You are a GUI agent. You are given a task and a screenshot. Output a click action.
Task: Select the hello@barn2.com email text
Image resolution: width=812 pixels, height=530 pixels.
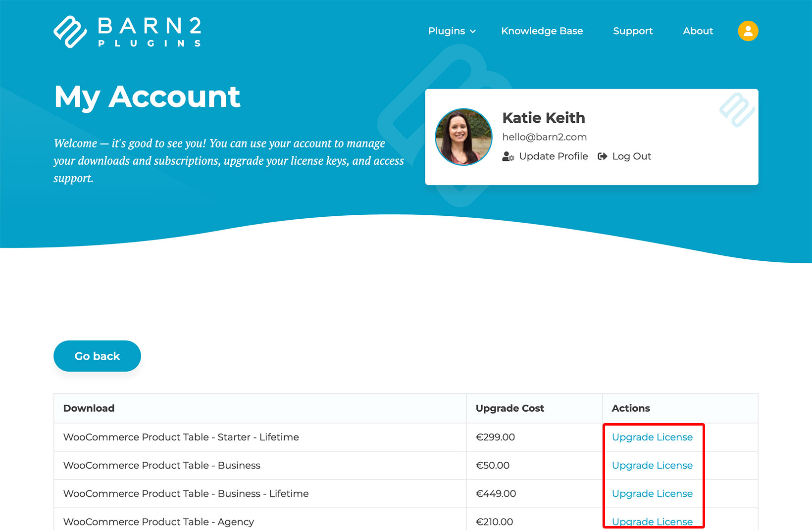(x=544, y=137)
